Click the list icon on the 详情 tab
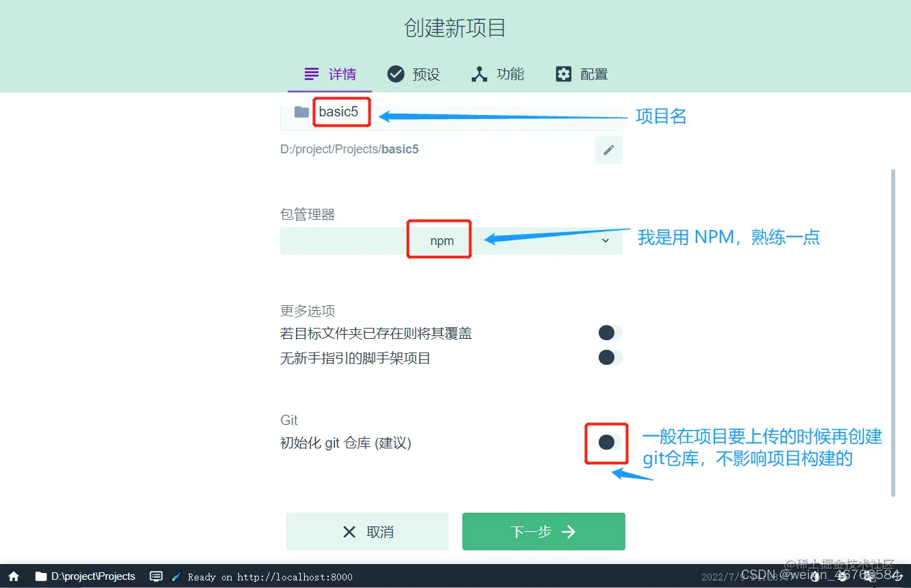The height and width of the screenshot is (588, 911). click(x=310, y=73)
